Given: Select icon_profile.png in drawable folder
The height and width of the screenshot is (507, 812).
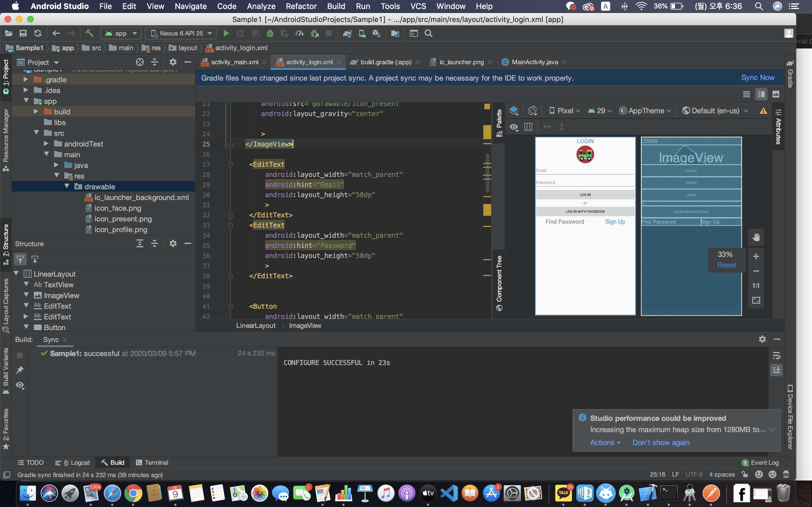Looking at the screenshot, I should click(x=121, y=229).
